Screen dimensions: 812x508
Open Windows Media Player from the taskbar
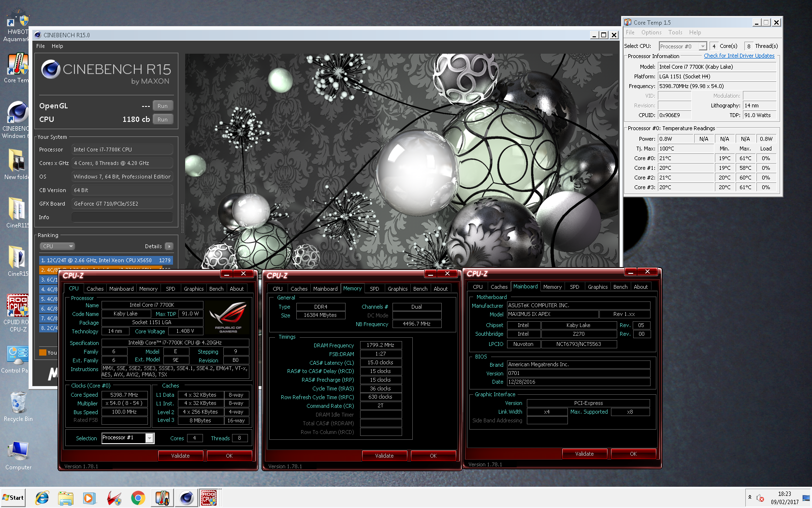click(x=89, y=497)
